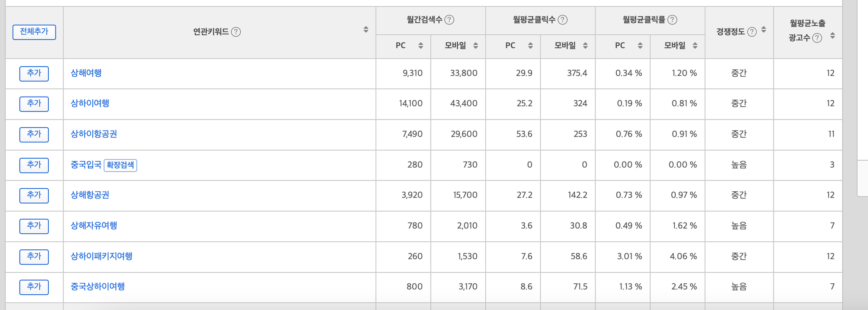Add the 상해여행 keyword with 추가
The image size is (868, 310).
click(x=34, y=73)
